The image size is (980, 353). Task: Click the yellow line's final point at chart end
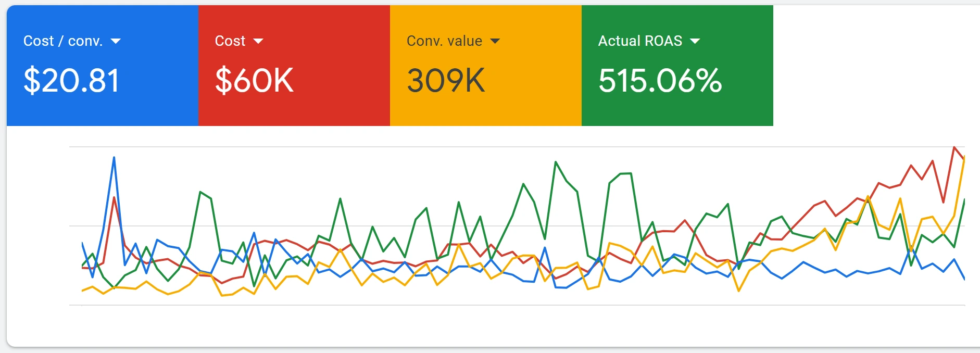[964, 157]
